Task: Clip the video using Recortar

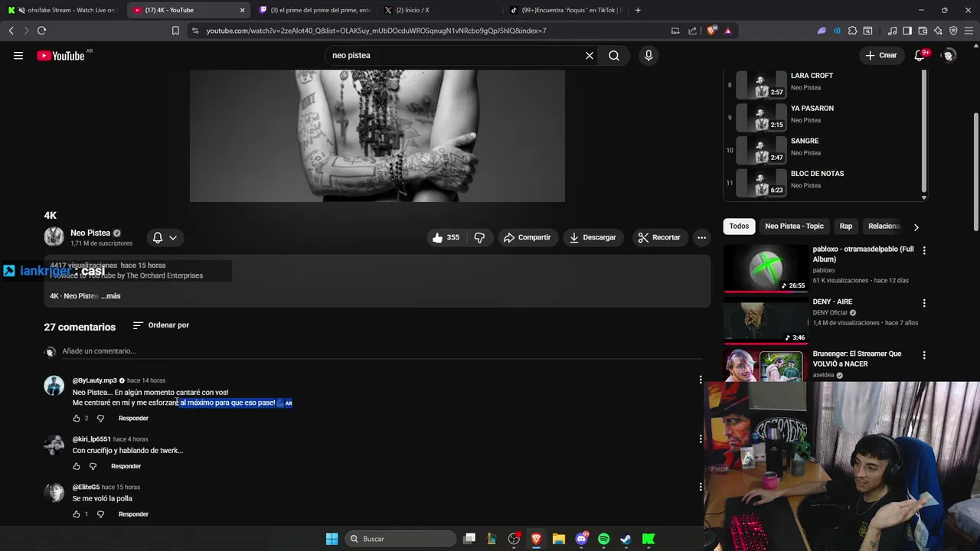Action: click(659, 237)
